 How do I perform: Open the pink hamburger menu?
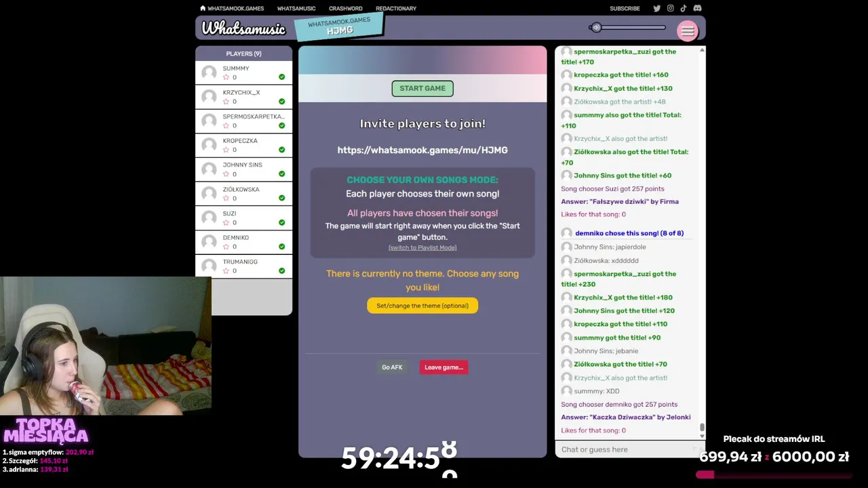click(x=688, y=30)
